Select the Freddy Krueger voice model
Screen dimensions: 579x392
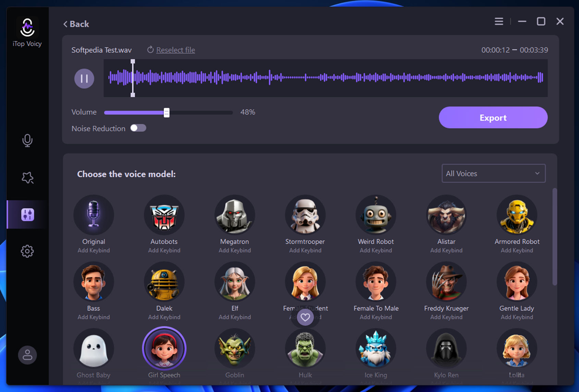click(x=446, y=282)
